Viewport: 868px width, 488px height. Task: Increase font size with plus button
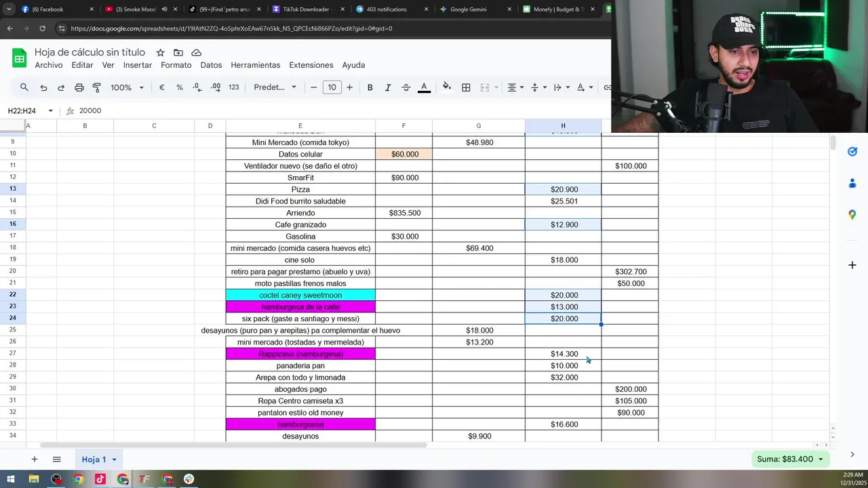tap(349, 87)
